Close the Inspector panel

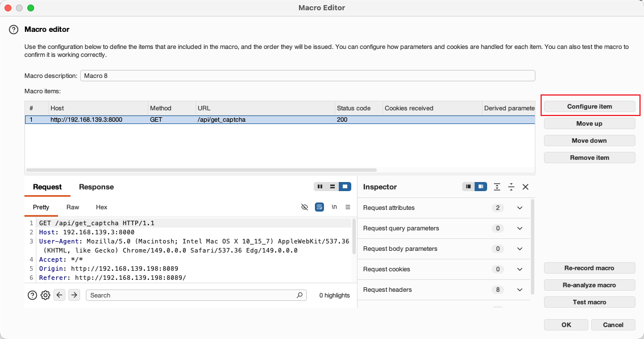click(x=525, y=187)
